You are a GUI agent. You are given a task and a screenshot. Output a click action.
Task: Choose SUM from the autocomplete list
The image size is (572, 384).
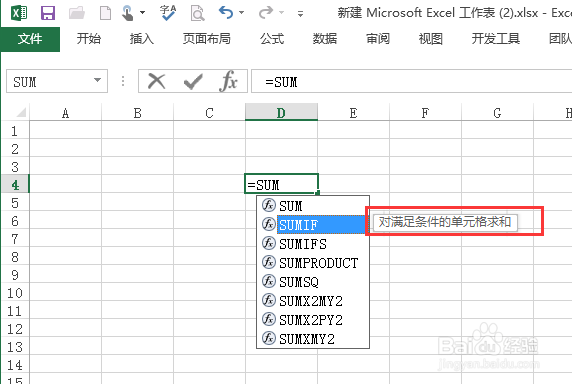point(313,206)
